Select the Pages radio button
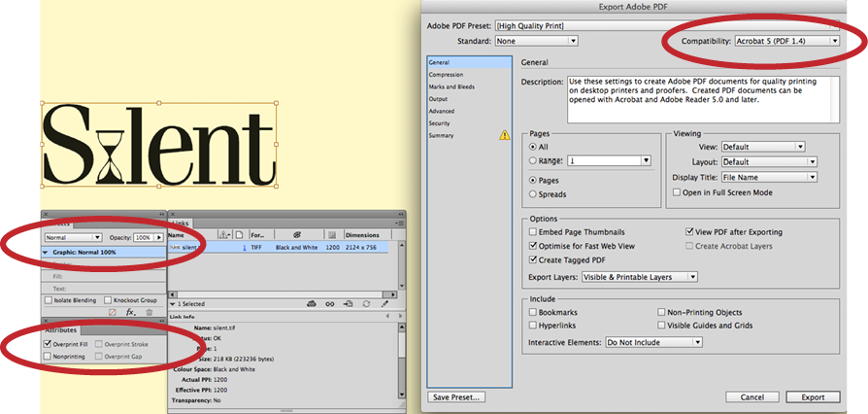This screenshot has width=868, height=414. point(533,180)
